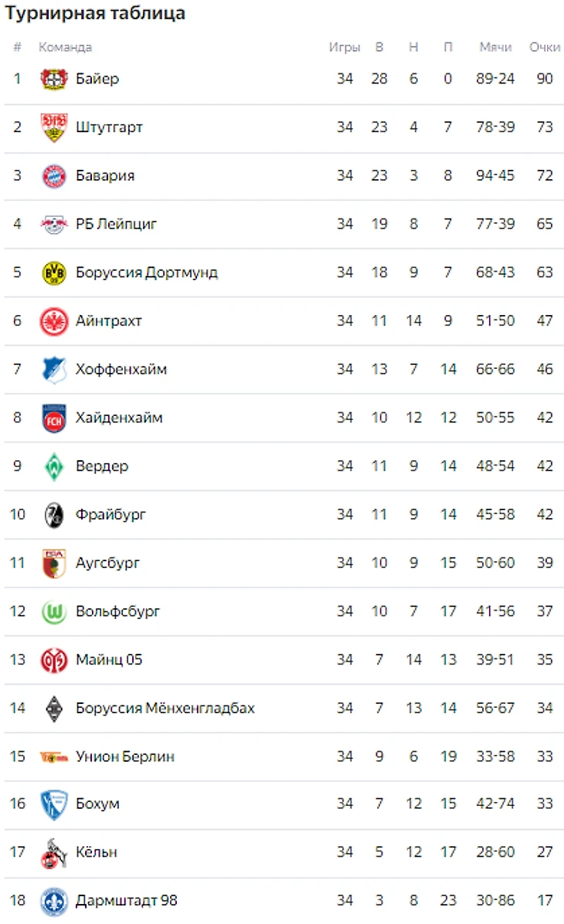Click the Wolfsburg green W logo
Image resolution: width=564 pixels, height=924 pixels.
(x=54, y=612)
